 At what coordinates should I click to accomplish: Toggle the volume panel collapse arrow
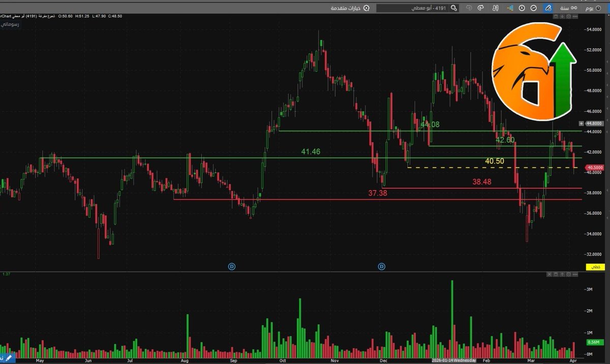pyautogui.click(x=562, y=274)
